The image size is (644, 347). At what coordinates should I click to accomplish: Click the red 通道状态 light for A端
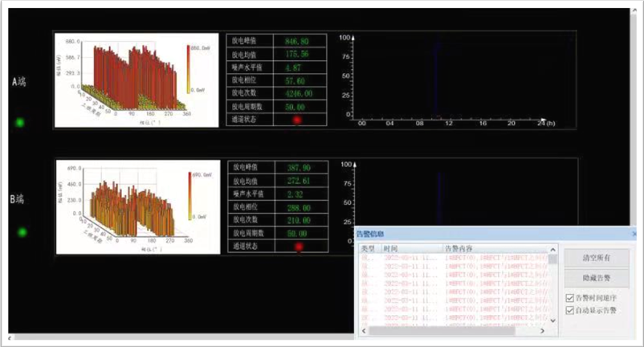click(x=298, y=119)
